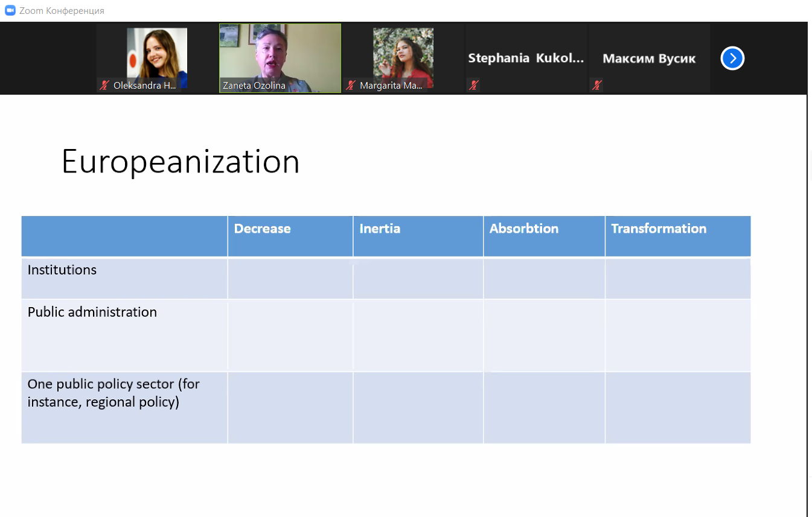Click the Inertia column header
This screenshot has width=812, height=517.
[x=380, y=229]
